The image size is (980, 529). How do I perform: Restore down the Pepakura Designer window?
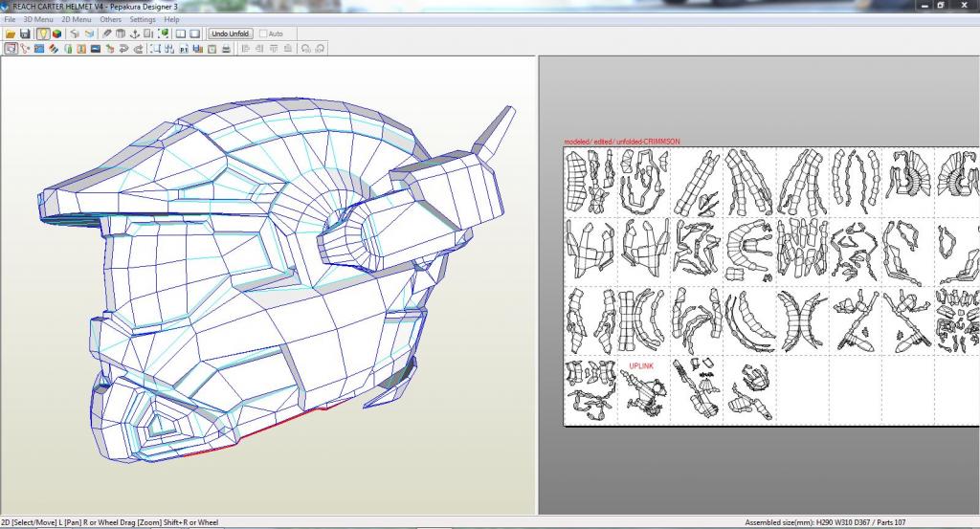click(x=941, y=6)
